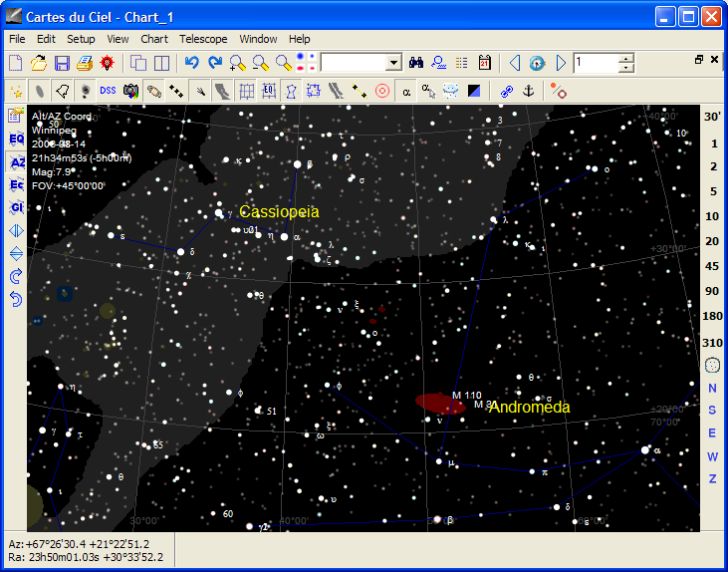The width and height of the screenshot is (728, 572).
Task: Face the chart north with N button
Action: point(712,388)
